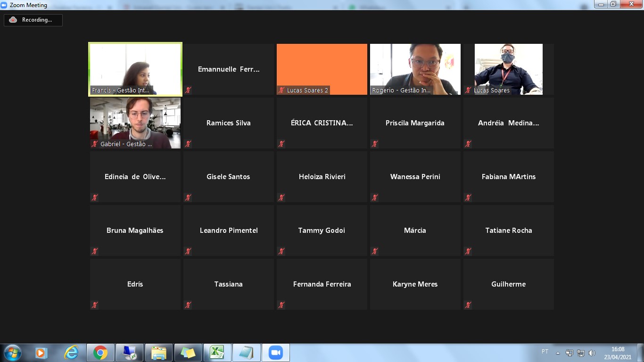Viewport: 644px width, 362px height.
Task: Select Gabriel - Gestão video tile
Action: click(135, 123)
